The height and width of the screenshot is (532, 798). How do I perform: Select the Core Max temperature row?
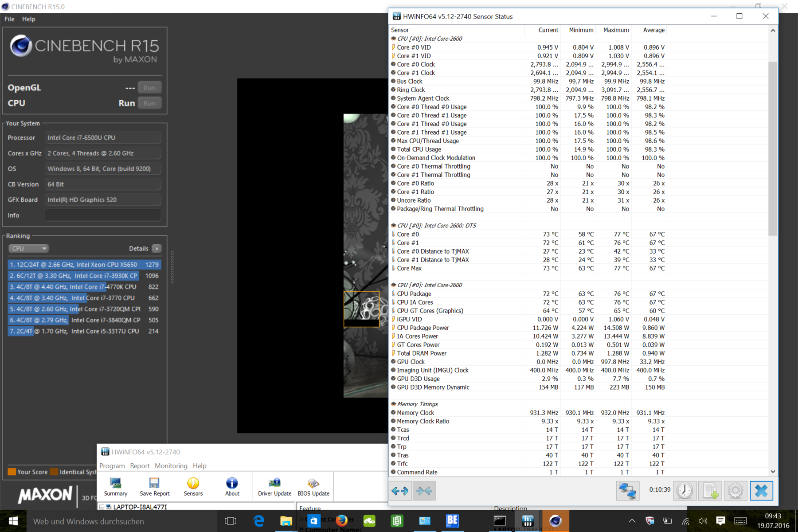(528, 269)
